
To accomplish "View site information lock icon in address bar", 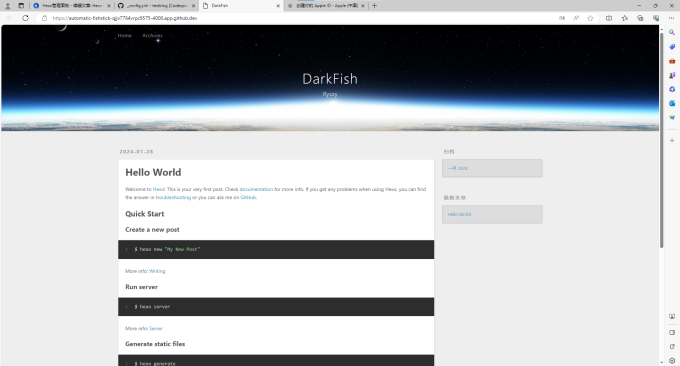I will click(x=44, y=18).
